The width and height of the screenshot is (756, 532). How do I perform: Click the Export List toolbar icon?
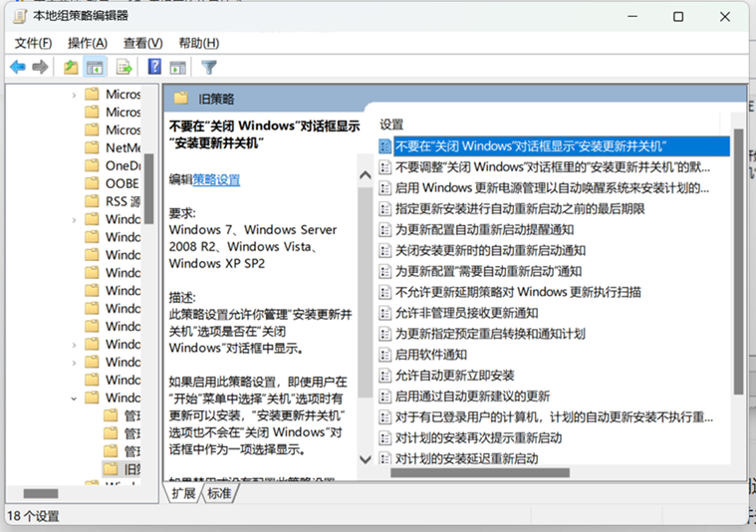[x=124, y=67]
